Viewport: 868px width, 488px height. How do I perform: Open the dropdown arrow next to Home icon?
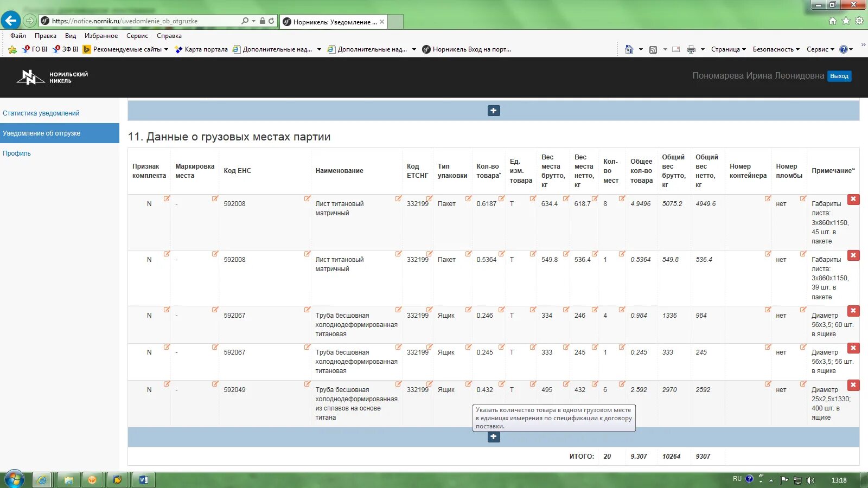pyautogui.click(x=641, y=49)
